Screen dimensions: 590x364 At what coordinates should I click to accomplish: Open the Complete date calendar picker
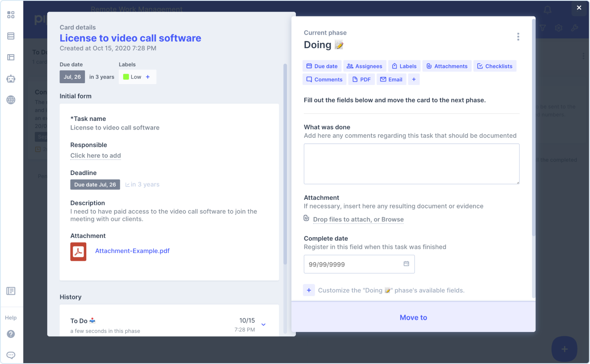click(x=406, y=263)
